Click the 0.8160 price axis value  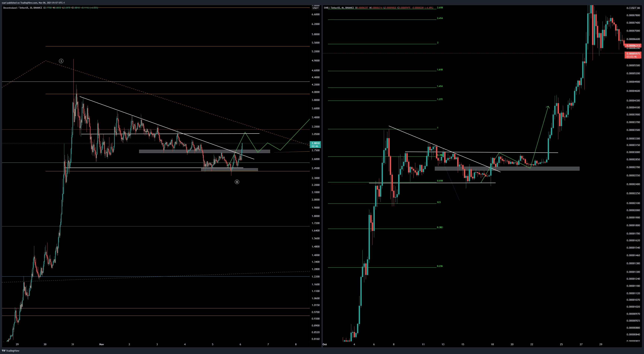[x=315, y=339]
